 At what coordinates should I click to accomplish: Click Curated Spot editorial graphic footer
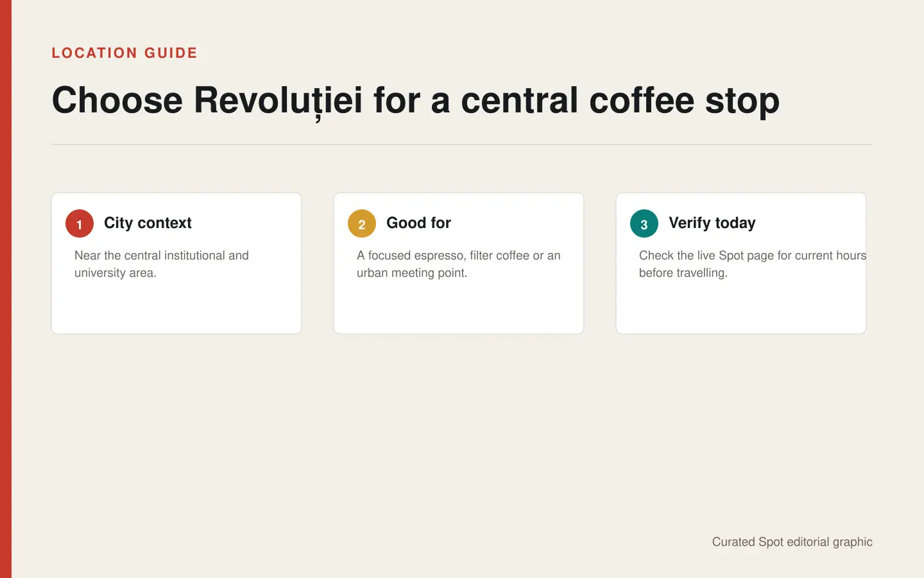[792, 541]
